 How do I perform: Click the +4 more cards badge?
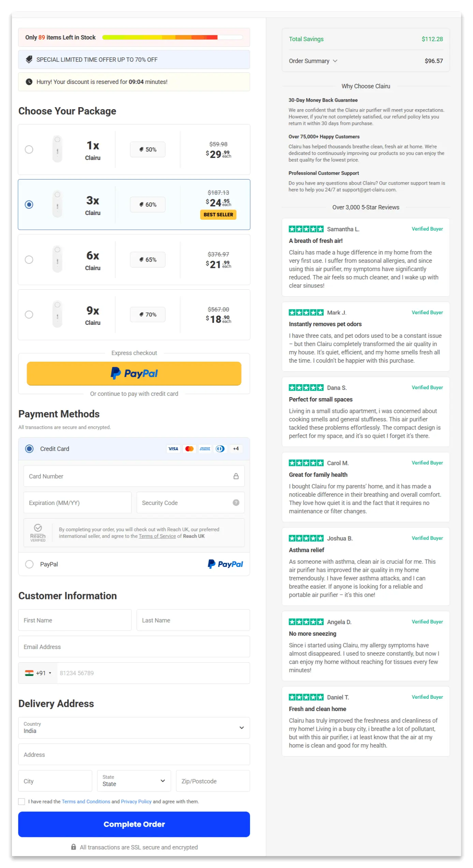pyautogui.click(x=236, y=449)
